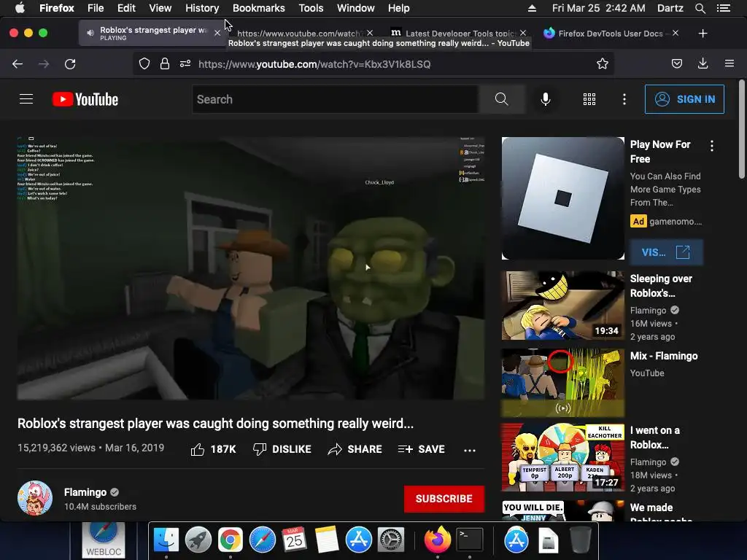Image resolution: width=747 pixels, height=560 pixels.
Task: Bookmark this page with the star icon
Action: click(x=602, y=64)
